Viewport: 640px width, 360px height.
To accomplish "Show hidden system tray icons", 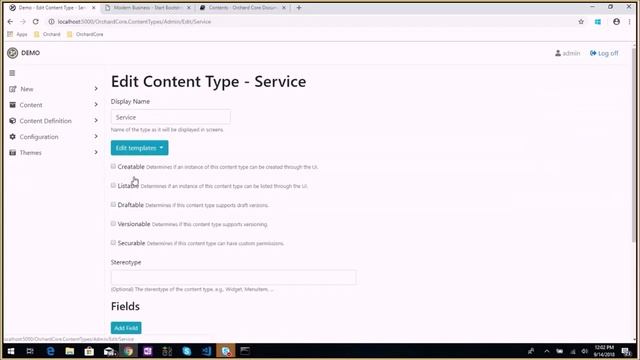I will [x=547, y=351].
